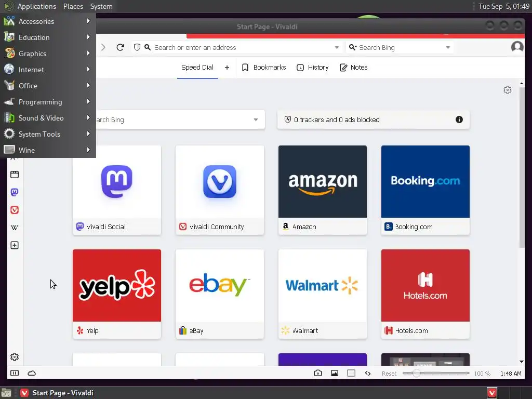This screenshot has height=399, width=532.
Task: Select the Start Page - Vivaldi taskbar button
Action: tap(57, 393)
